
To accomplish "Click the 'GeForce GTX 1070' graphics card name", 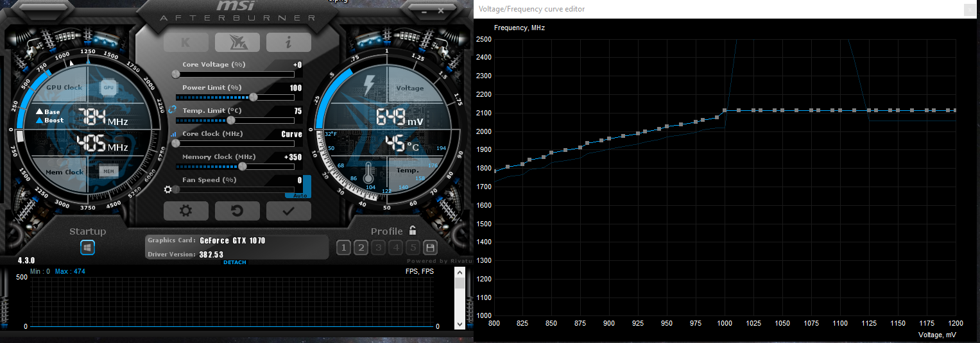I will [x=232, y=240].
